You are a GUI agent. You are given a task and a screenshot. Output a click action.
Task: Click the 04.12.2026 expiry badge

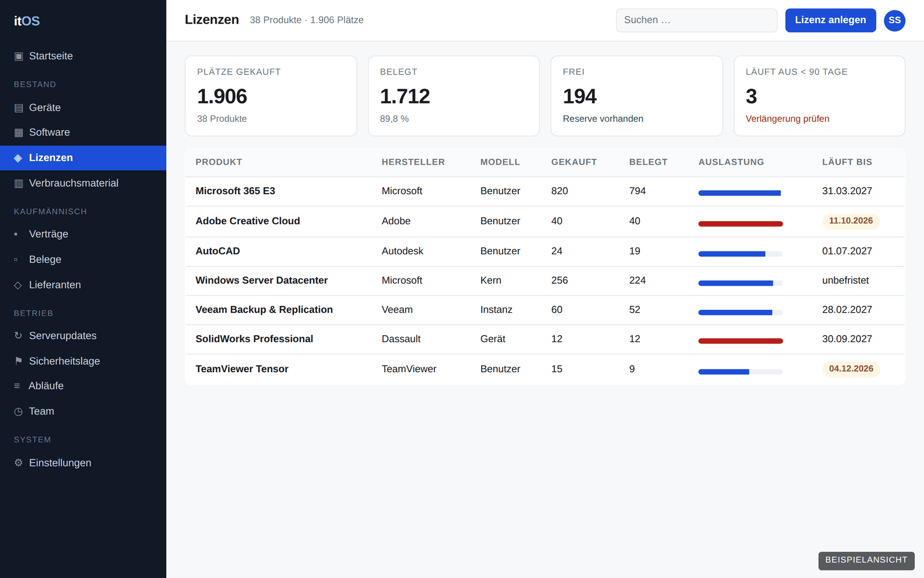pyautogui.click(x=851, y=369)
